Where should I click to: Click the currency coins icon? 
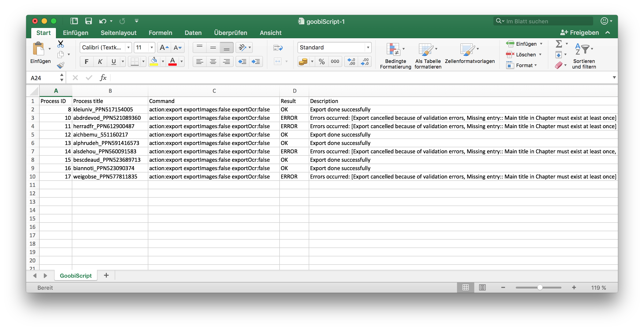[303, 62]
